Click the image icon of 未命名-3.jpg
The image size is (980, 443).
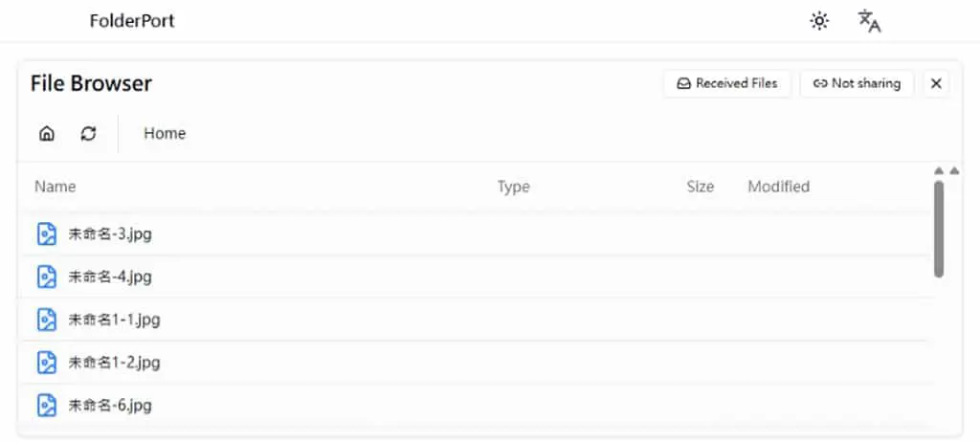[47, 233]
